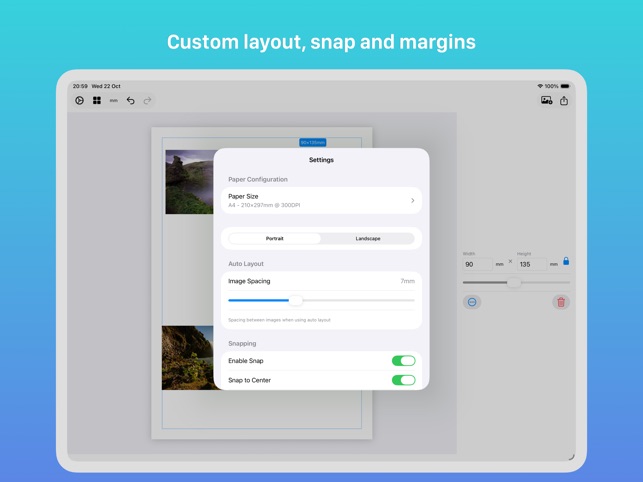Tap the redo arrow icon
643x482 pixels.
(147, 101)
